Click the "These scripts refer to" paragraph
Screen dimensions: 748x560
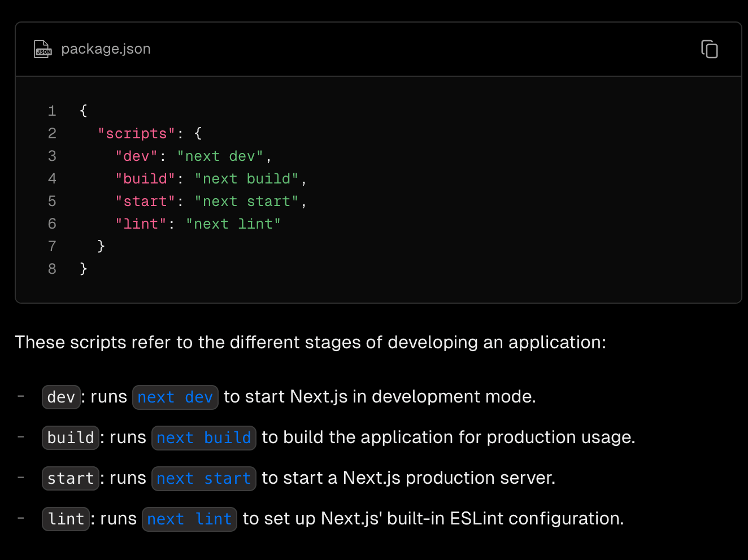310,343
